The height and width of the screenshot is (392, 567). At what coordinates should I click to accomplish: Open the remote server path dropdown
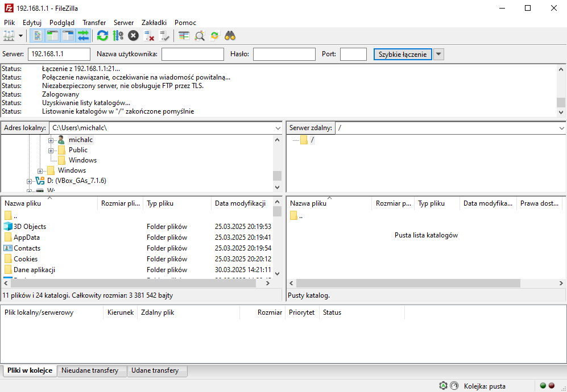click(561, 128)
